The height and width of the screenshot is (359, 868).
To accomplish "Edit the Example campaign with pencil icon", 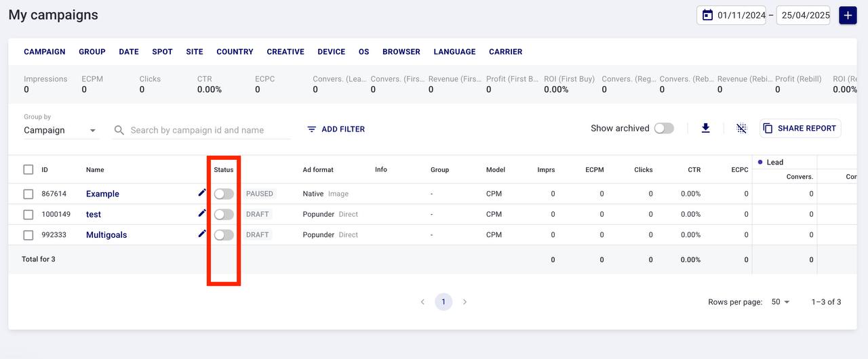I will pyautogui.click(x=201, y=193).
